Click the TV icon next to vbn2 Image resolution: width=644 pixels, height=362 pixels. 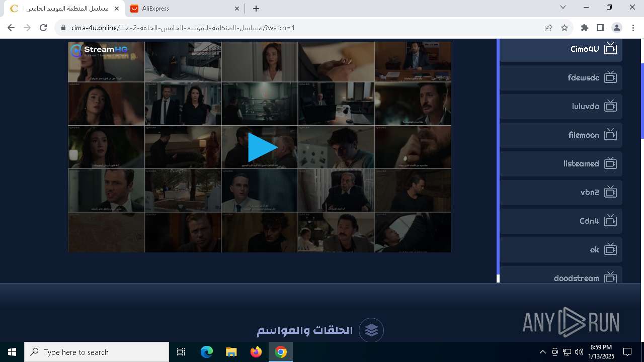pyautogui.click(x=610, y=192)
